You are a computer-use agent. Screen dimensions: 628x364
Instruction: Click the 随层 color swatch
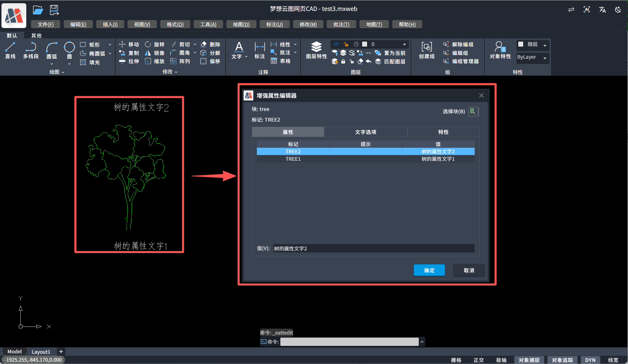point(521,44)
